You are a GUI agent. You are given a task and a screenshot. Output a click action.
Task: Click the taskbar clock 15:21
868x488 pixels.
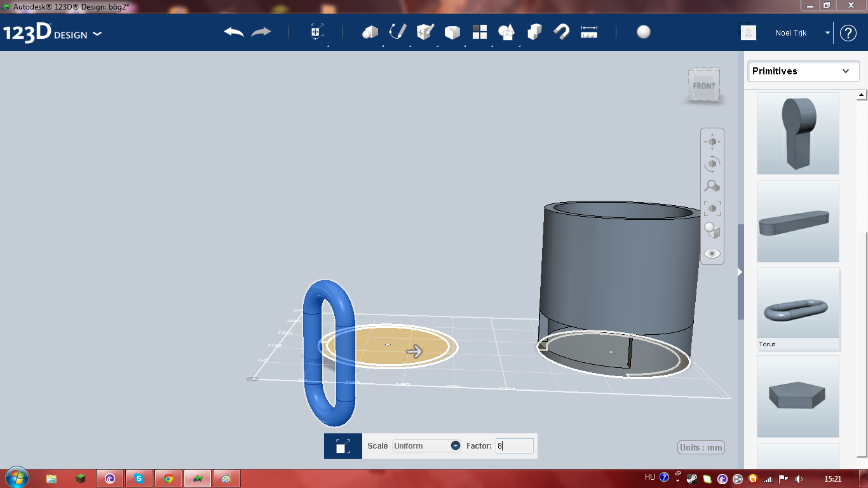832,478
